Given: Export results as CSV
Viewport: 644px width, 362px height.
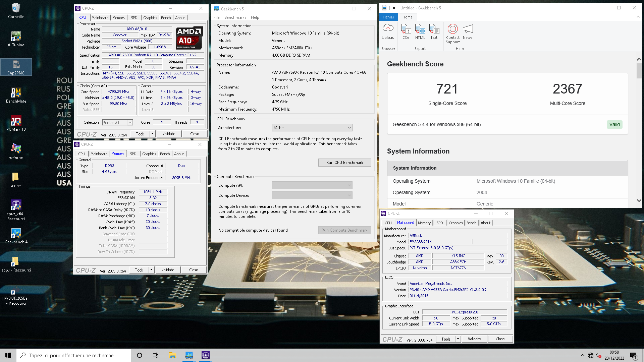Looking at the screenshot, I should 406,32.
